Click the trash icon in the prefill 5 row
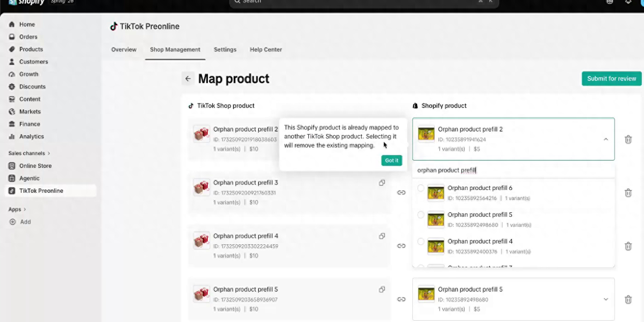This screenshot has width=644, height=322. coord(628,299)
